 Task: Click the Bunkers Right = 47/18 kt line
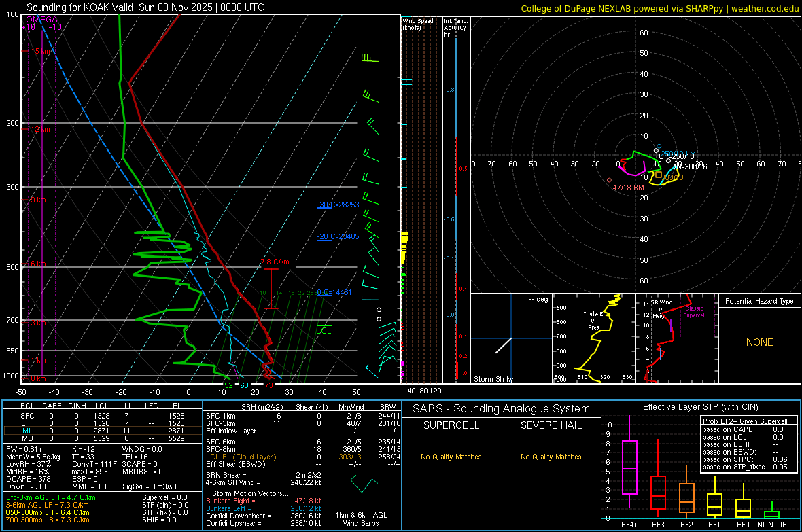coord(264,501)
